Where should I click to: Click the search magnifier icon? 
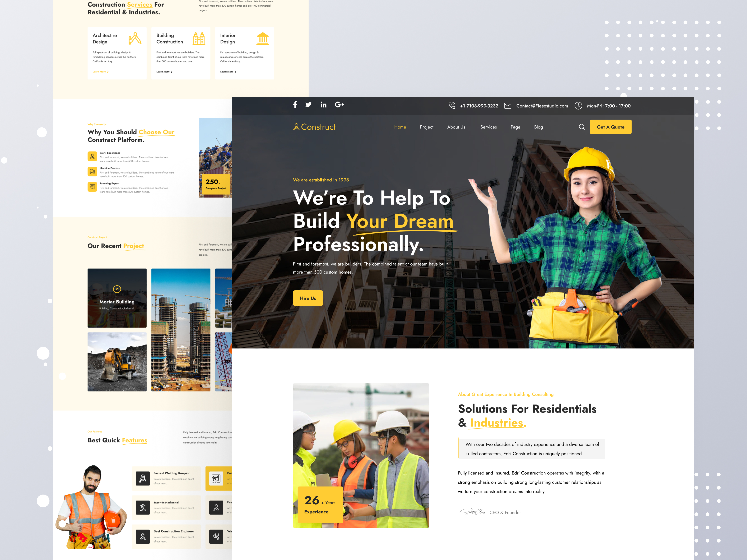[582, 127]
